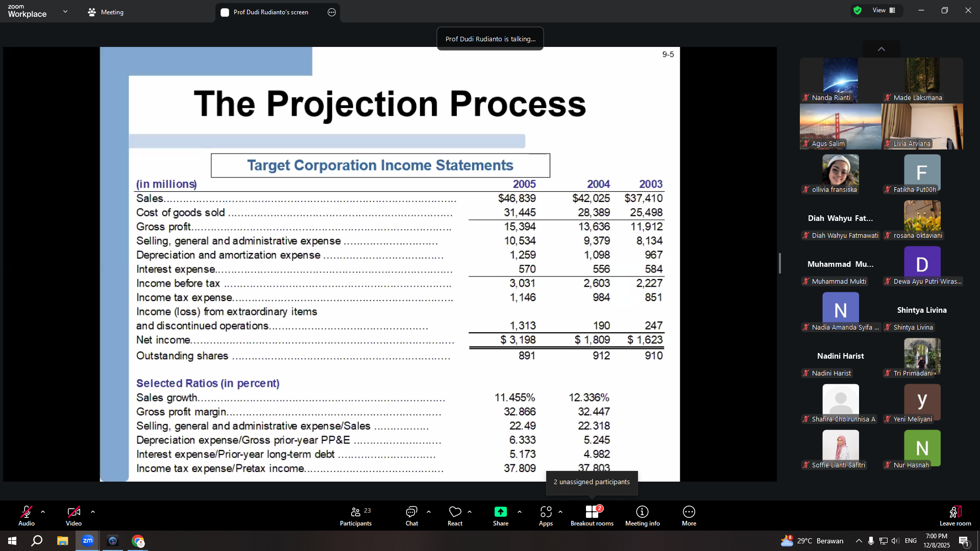The height and width of the screenshot is (551, 980).
Task: Click the '2 unassigned participants' tooltip
Action: click(592, 482)
